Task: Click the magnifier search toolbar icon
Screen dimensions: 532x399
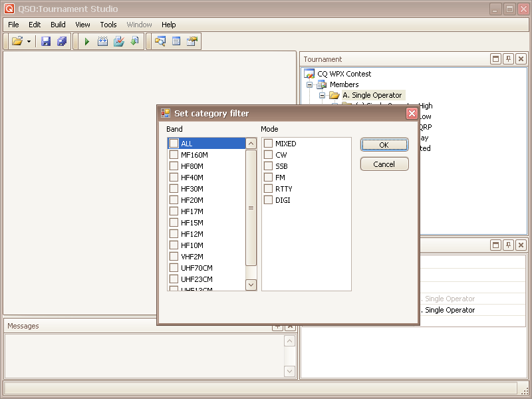Action: coord(160,41)
